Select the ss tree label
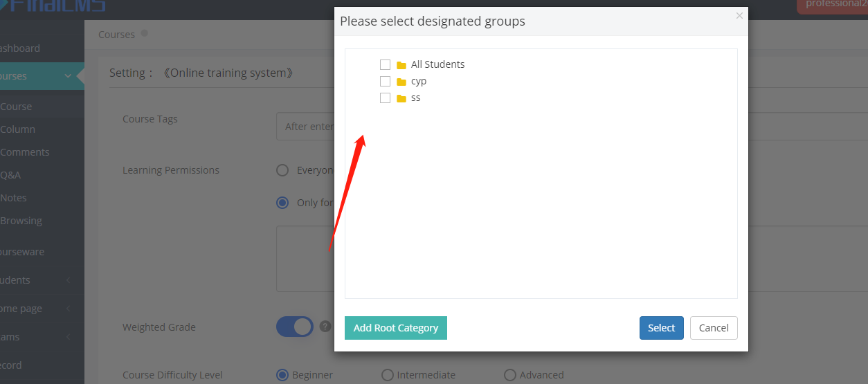 point(416,98)
